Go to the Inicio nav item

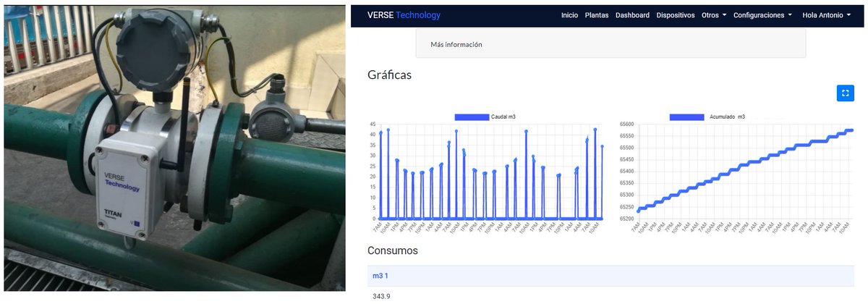[x=569, y=15]
